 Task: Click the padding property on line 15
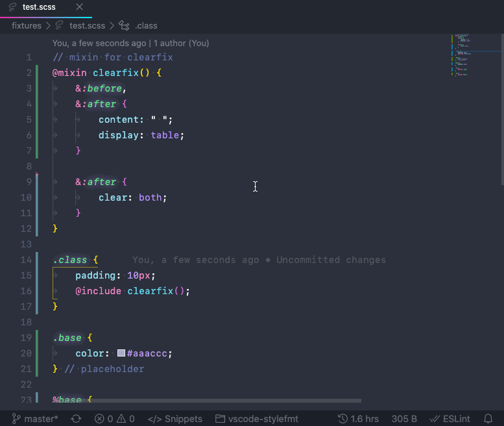95,275
